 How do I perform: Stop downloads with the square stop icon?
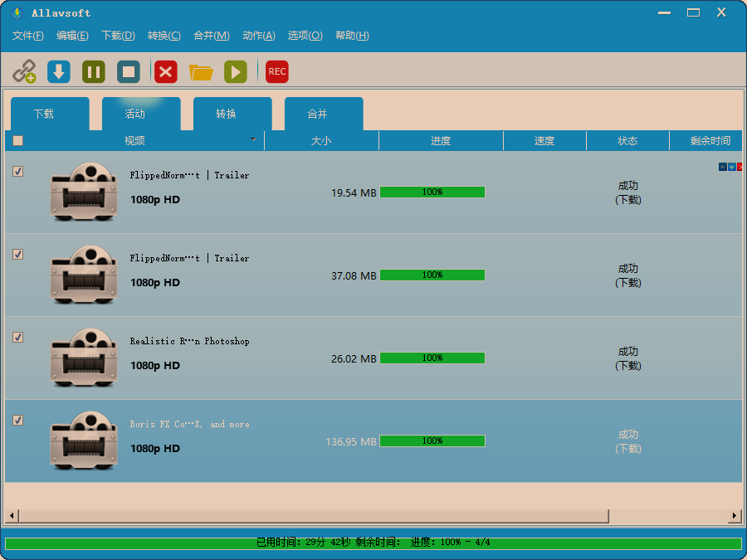129,71
